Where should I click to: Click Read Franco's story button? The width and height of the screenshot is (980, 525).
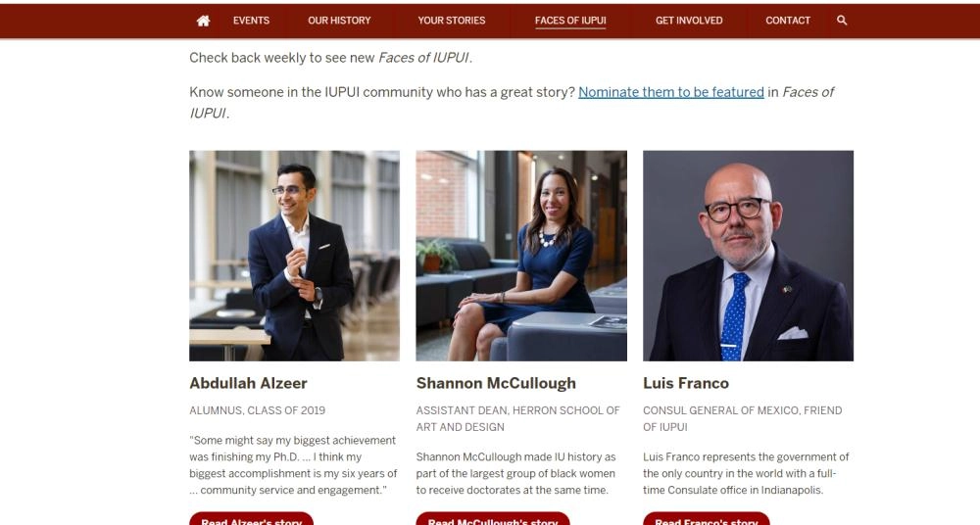click(707, 519)
